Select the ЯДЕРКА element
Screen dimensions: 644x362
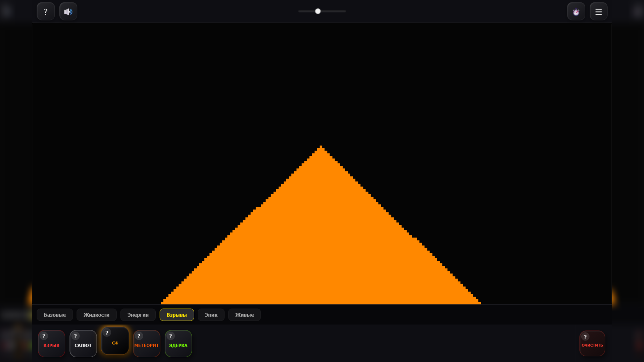pos(178,345)
